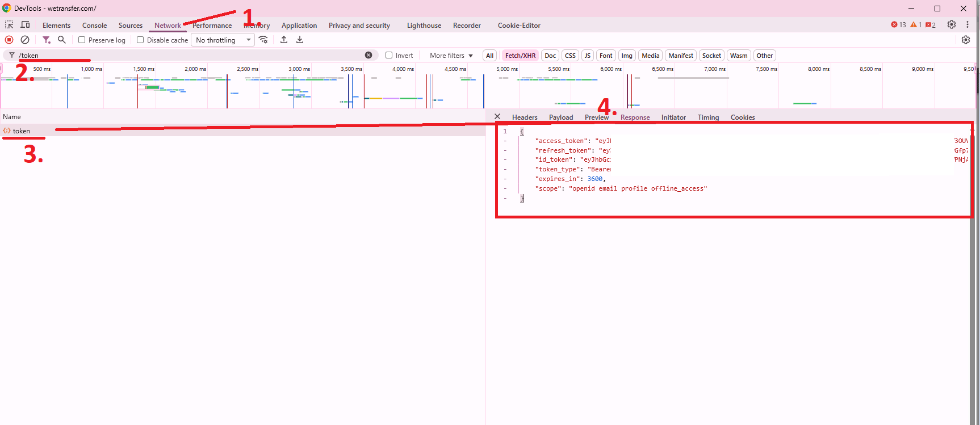Clear the network log
Viewport: 980px width, 425px height.
coord(25,40)
